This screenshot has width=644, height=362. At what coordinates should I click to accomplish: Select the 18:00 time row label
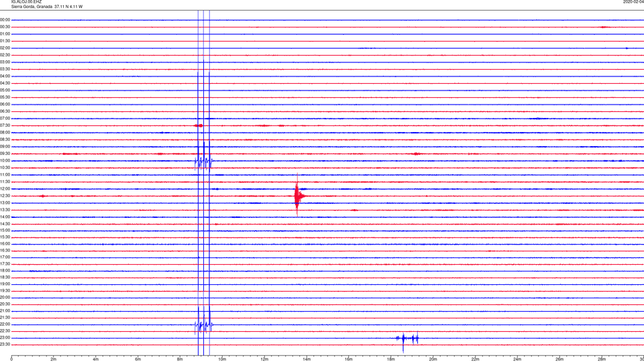(5, 271)
